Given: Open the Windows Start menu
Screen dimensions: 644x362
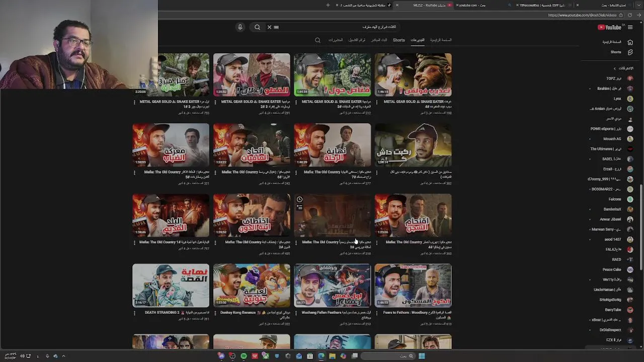Looking at the screenshot, I should pos(422,356).
